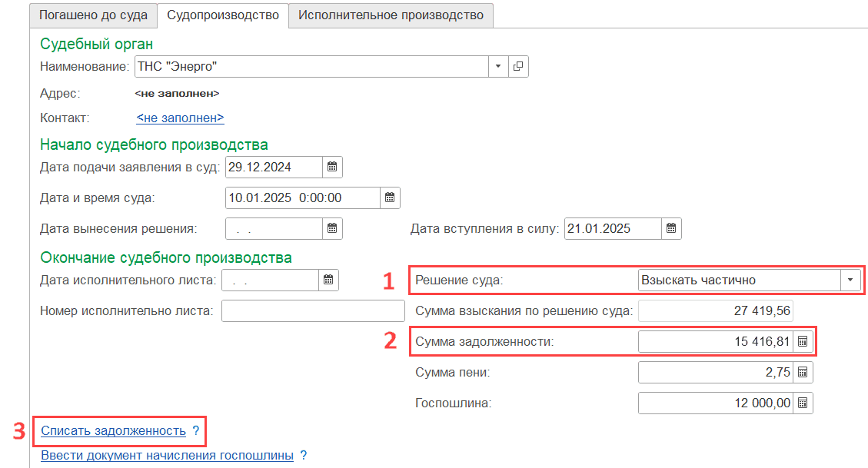Open calendar for court application filing date
Image resolution: width=868 pixels, height=468 pixels.
332,167
